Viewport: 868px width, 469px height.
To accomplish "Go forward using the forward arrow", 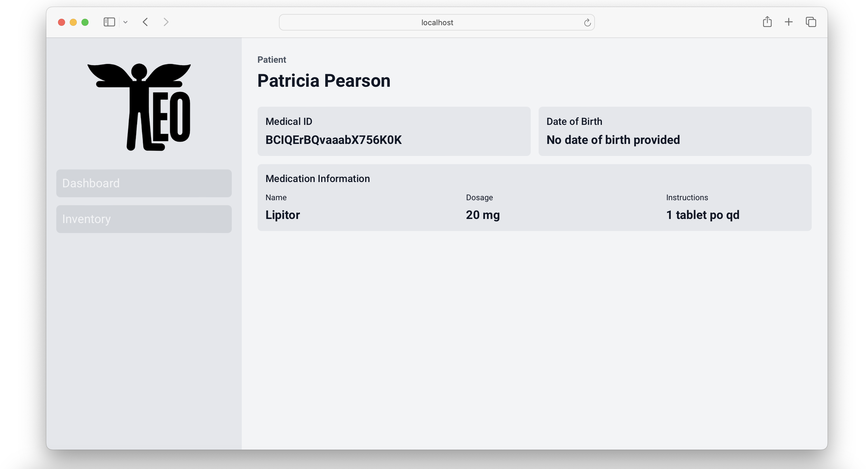I will click(x=166, y=22).
